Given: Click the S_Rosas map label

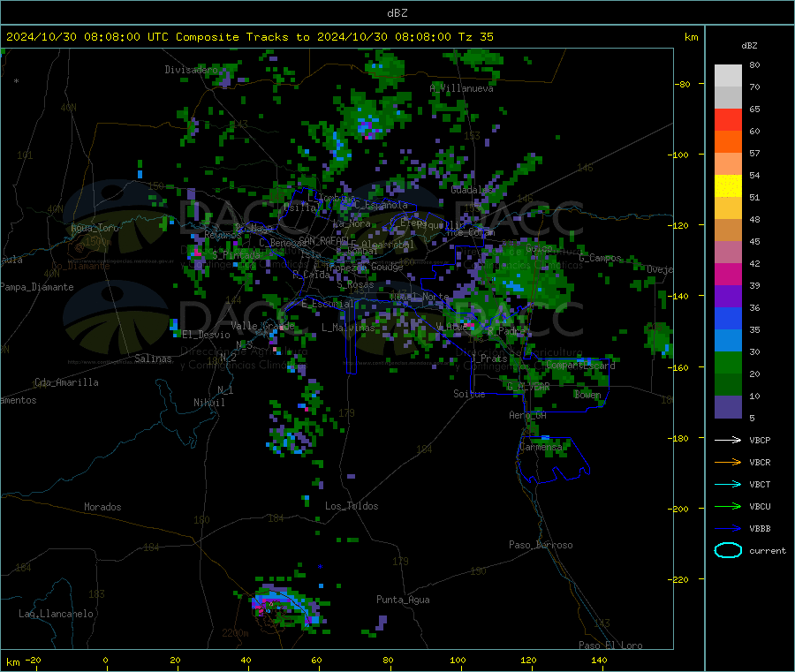Looking at the screenshot, I should (x=355, y=285).
